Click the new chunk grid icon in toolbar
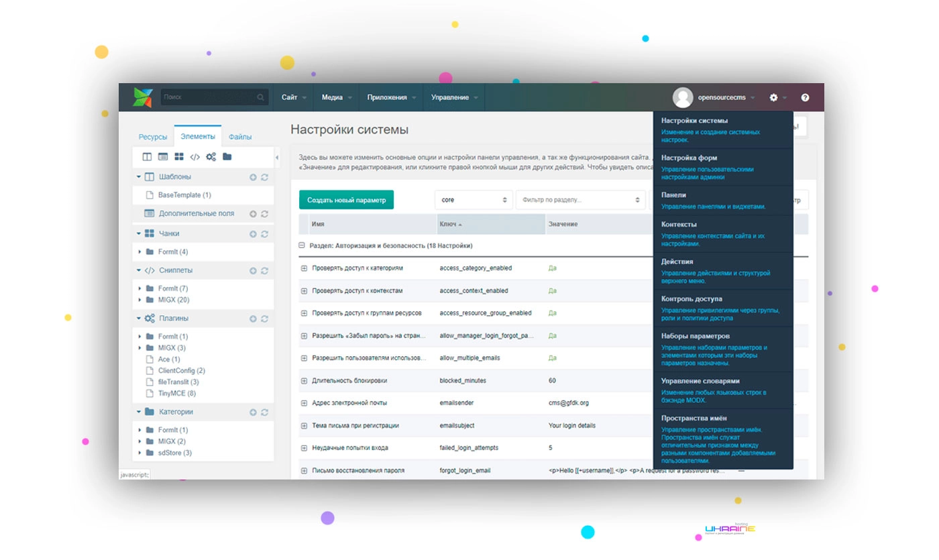939x560 pixels. click(179, 157)
